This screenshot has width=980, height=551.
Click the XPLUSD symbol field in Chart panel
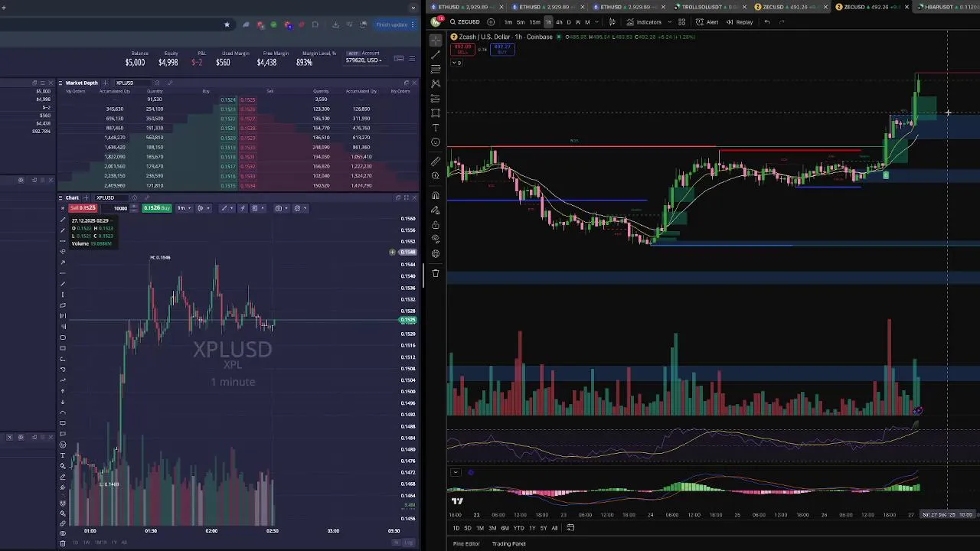click(111, 197)
